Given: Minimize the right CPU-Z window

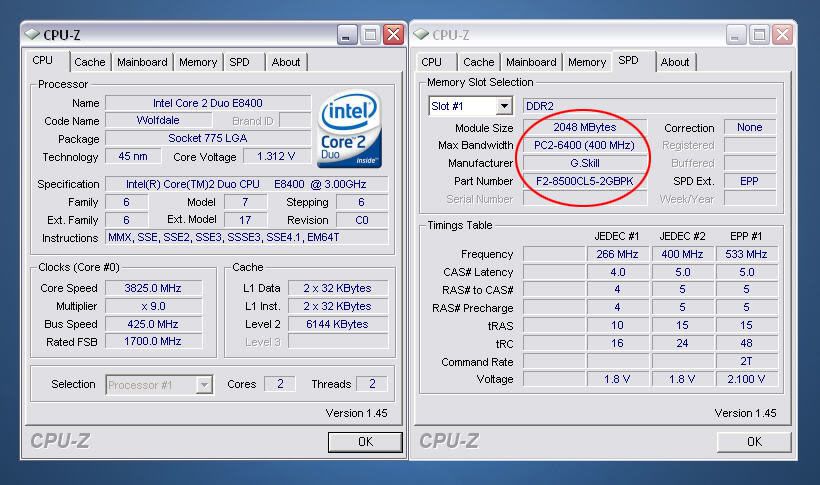Looking at the screenshot, I should tap(735, 35).
